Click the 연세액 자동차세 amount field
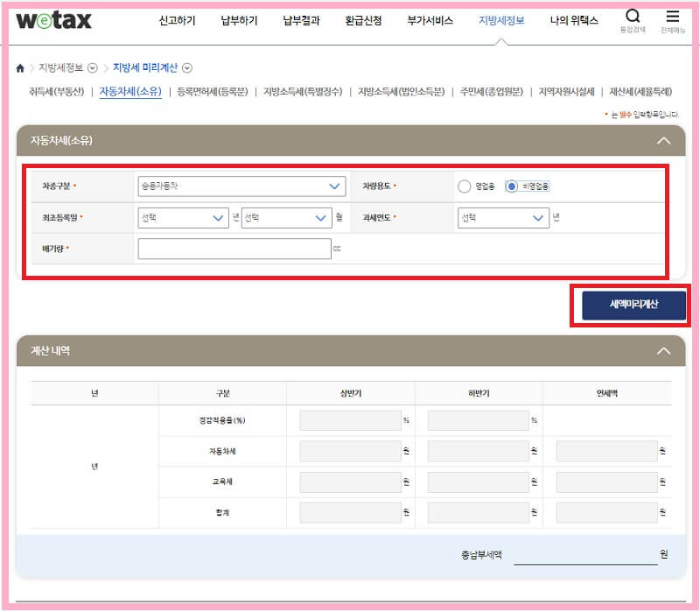 [606, 452]
